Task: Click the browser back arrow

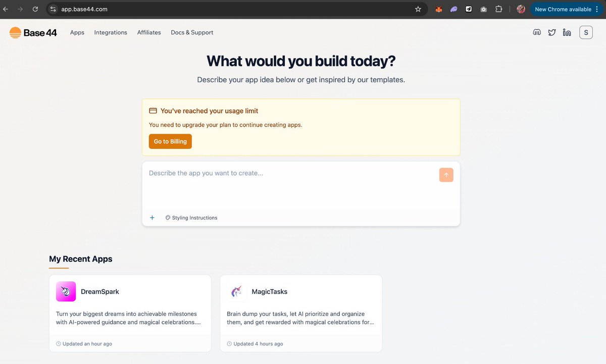Action: 6,9
